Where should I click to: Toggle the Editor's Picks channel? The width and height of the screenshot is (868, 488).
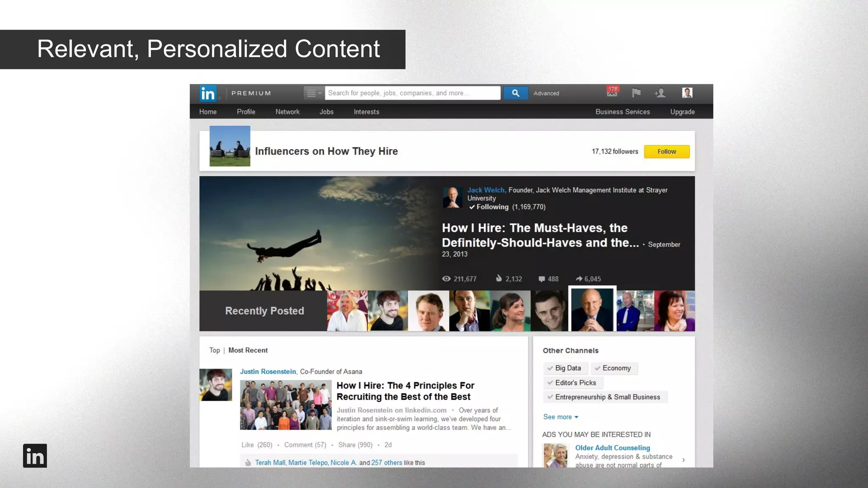573,383
